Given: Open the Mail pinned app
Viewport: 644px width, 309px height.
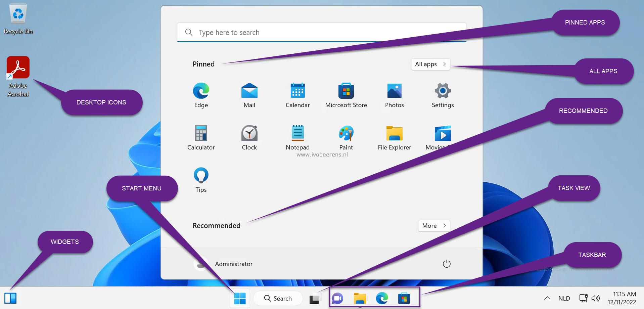Looking at the screenshot, I should tap(249, 95).
